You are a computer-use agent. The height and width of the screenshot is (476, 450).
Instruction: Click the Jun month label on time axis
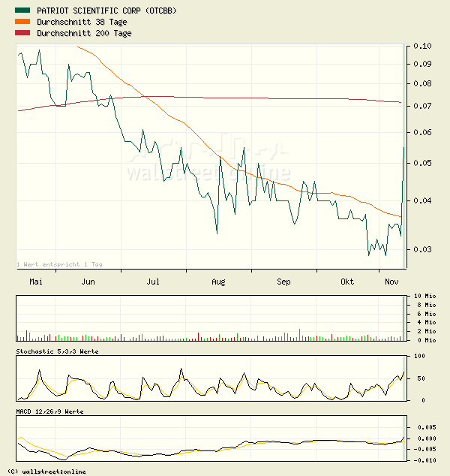[88, 282]
